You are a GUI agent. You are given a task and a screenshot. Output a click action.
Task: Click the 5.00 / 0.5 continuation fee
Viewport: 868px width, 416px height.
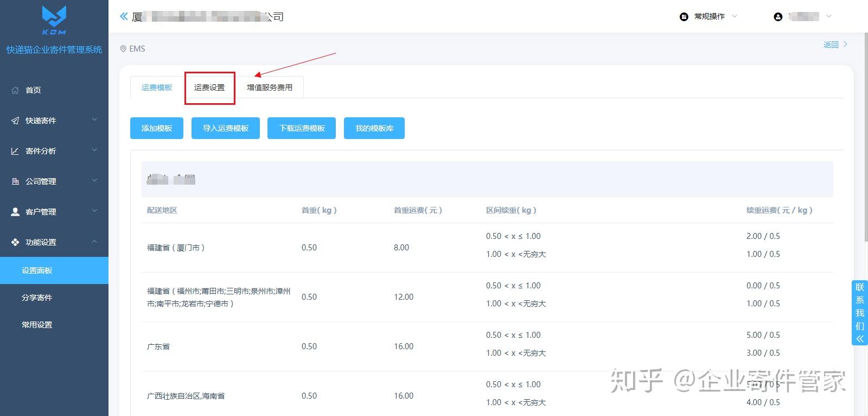click(763, 335)
